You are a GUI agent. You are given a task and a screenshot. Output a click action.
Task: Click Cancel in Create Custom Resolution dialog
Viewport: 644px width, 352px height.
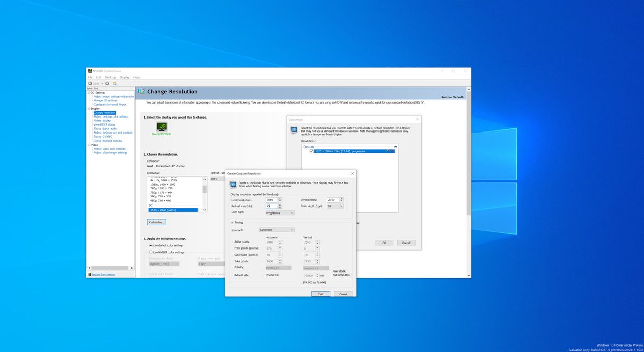(343, 294)
